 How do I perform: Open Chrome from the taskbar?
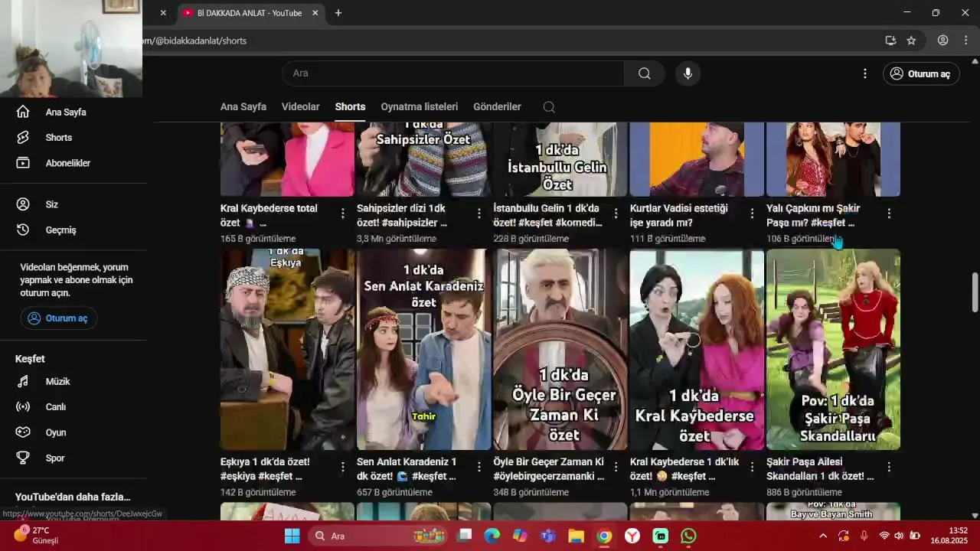coord(604,536)
